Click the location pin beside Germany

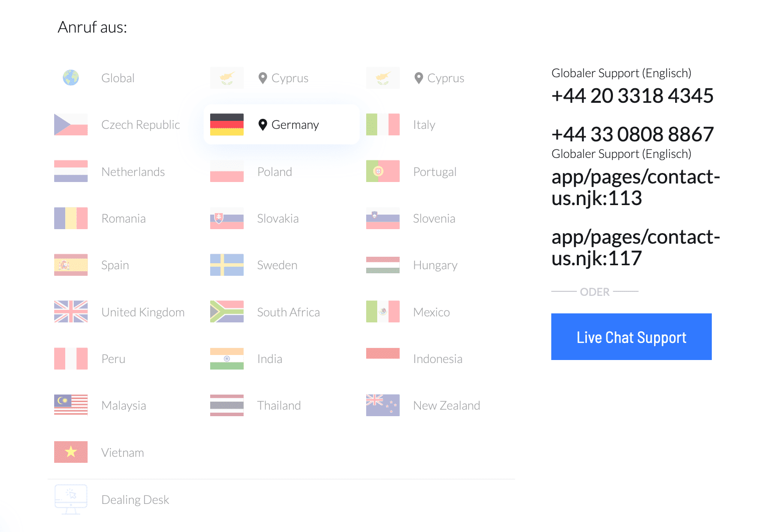(x=262, y=125)
